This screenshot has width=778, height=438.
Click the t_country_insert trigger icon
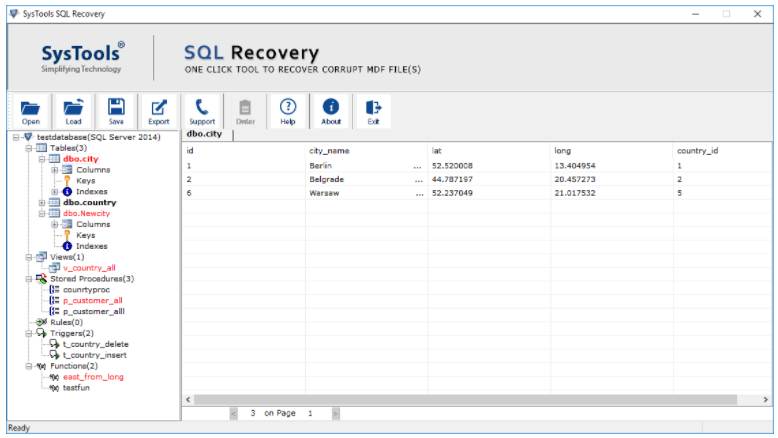55,355
